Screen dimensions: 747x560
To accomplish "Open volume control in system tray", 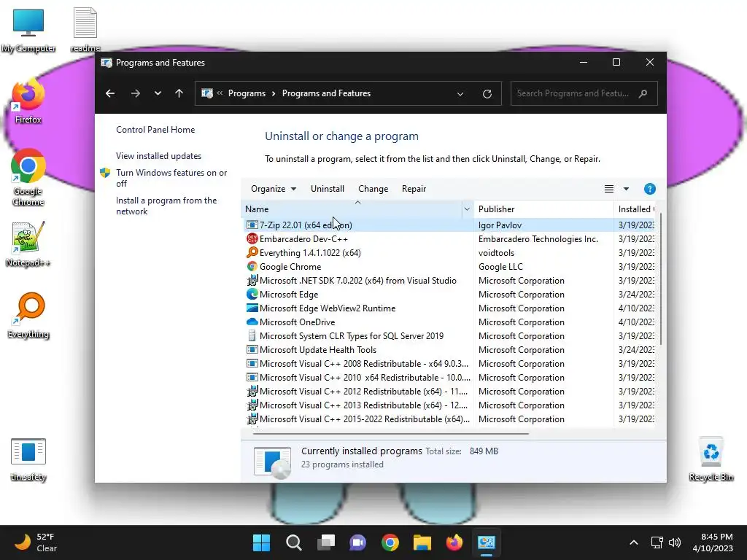I will (675, 542).
